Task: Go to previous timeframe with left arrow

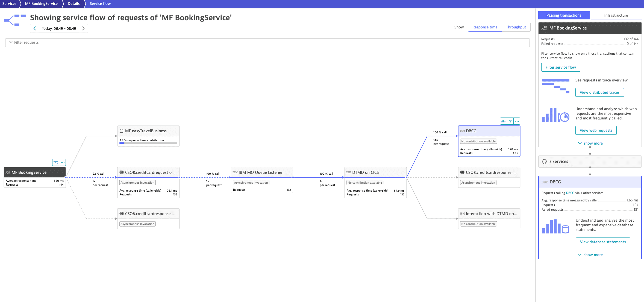Action: pos(35,28)
